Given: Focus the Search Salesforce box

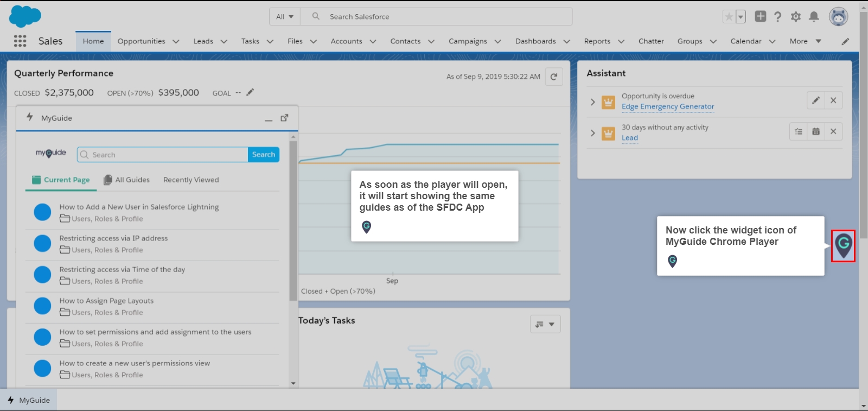Looking at the screenshot, I should point(437,17).
